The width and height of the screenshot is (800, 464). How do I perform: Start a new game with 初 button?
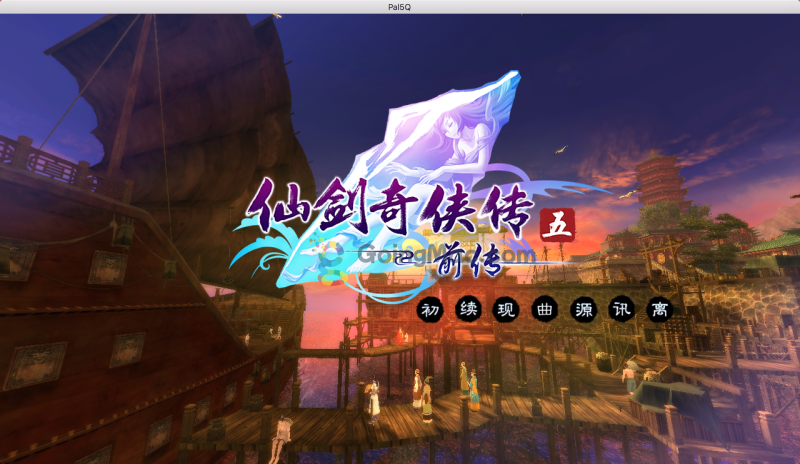pos(430,310)
